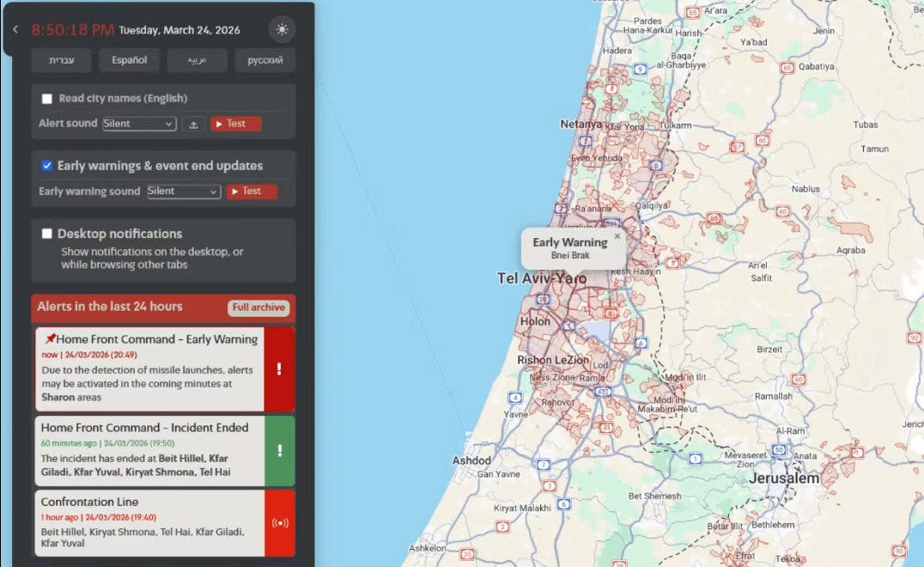The width and height of the screenshot is (924, 567).
Task: Test the alert sound
Action: 235,124
